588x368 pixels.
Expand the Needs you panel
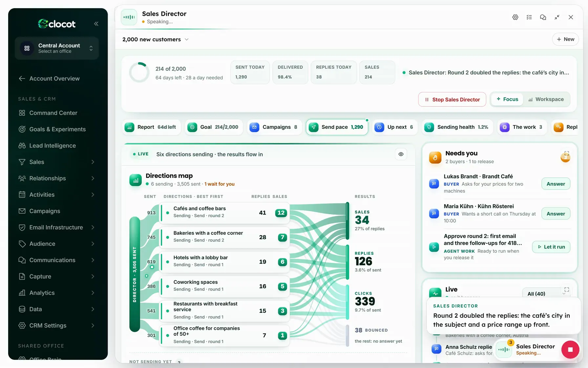tap(566, 153)
